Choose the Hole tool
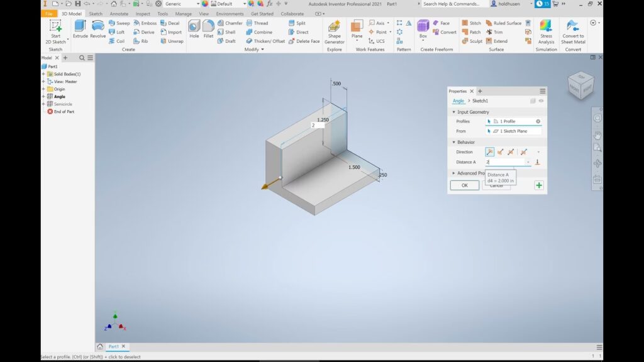This screenshot has height=362, width=644. point(194,29)
